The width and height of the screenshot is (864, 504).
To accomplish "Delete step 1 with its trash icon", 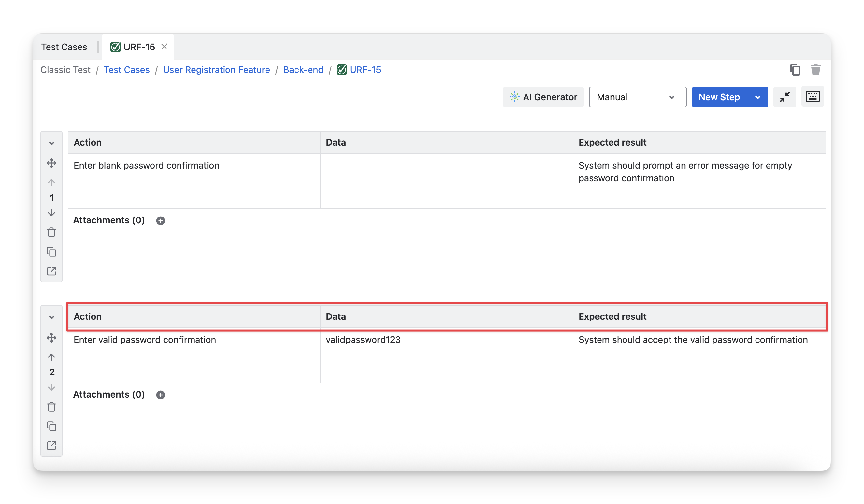I will tap(51, 232).
